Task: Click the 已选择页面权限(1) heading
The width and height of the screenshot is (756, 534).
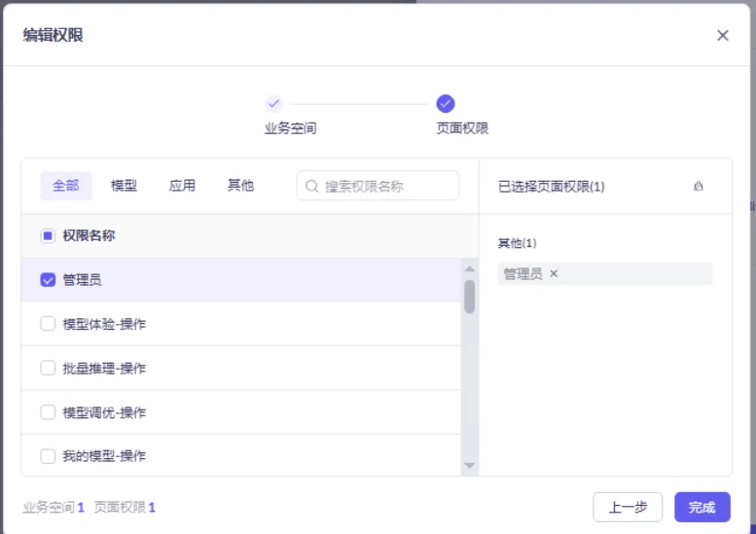Action: point(551,187)
